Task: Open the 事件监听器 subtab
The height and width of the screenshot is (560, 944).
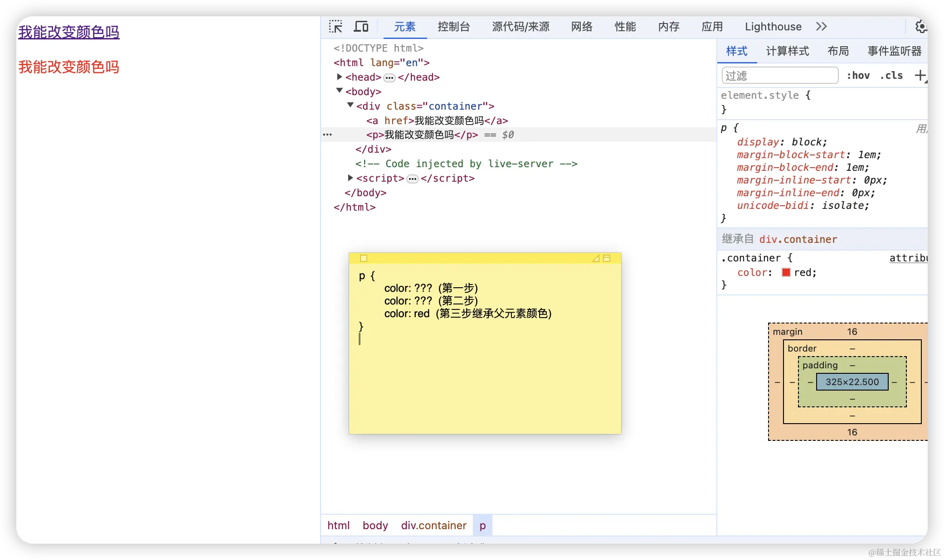Action: point(894,51)
